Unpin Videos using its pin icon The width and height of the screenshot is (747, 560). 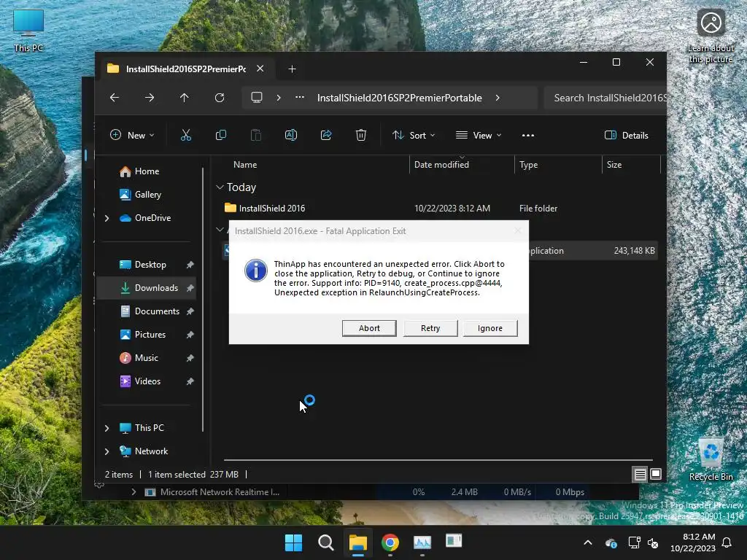tap(190, 381)
